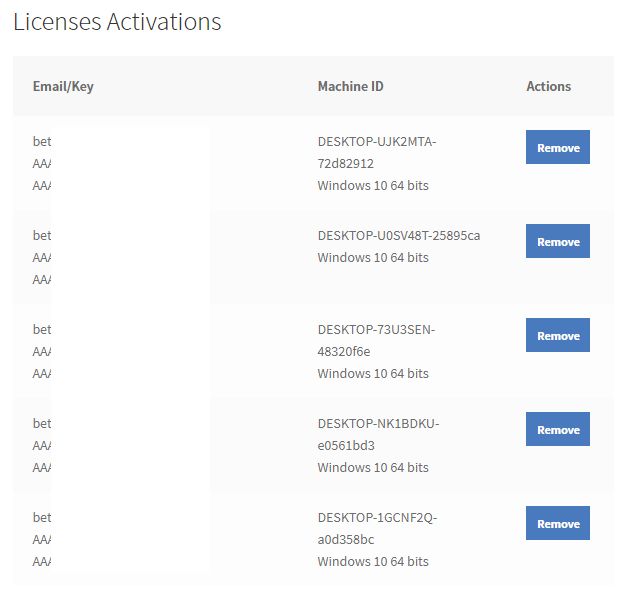Remove the DESKTOP-U0SV48T-25895ca activation
Image resolution: width=639 pixels, height=600 pixels.
coord(557,241)
